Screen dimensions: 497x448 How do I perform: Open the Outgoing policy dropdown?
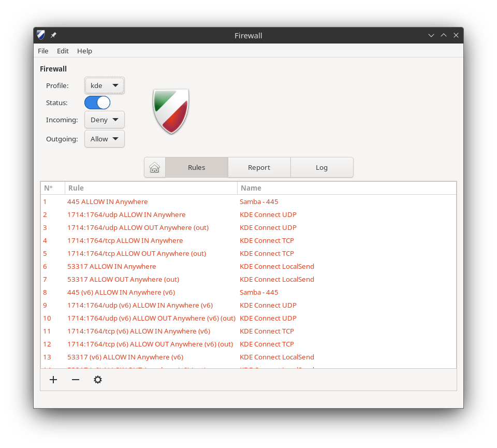[104, 139]
